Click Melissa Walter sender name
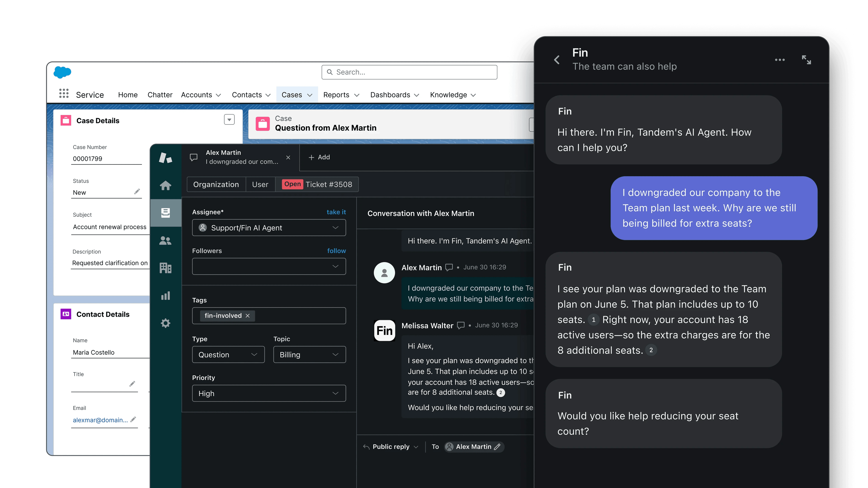Viewport: 868px width, 488px height. 427,325
